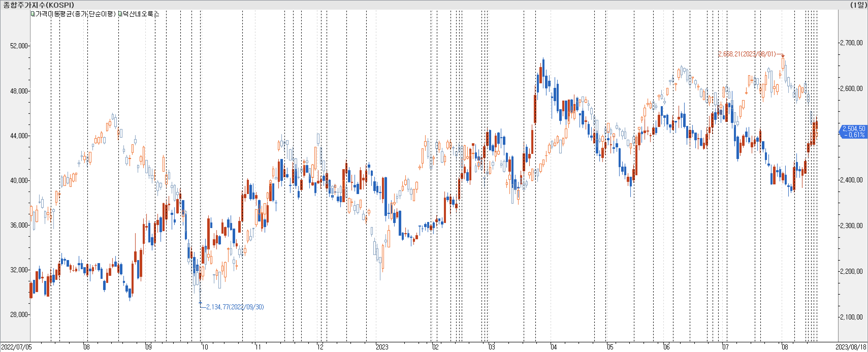Click the blue 2,504.50 current price tag
This screenshot has width=868, height=352.
854,132
